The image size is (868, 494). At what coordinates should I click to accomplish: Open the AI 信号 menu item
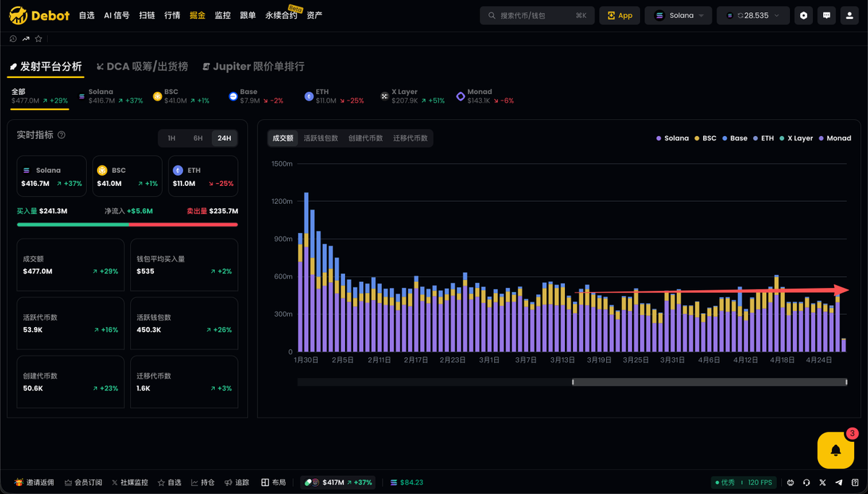click(x=116, y=15)
